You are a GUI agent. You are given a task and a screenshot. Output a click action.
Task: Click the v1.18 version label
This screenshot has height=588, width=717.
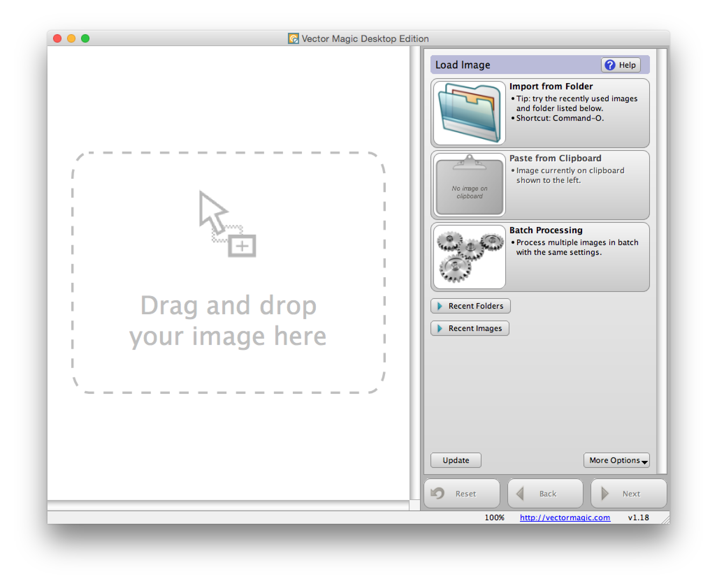coord(638,517)
